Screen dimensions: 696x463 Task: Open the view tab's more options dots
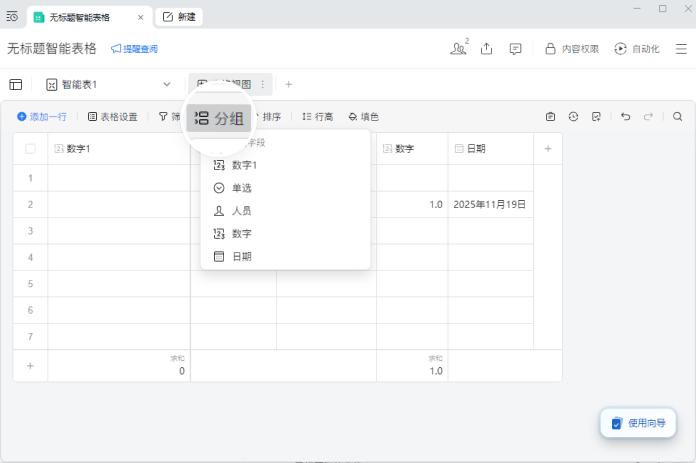[263, 84]
